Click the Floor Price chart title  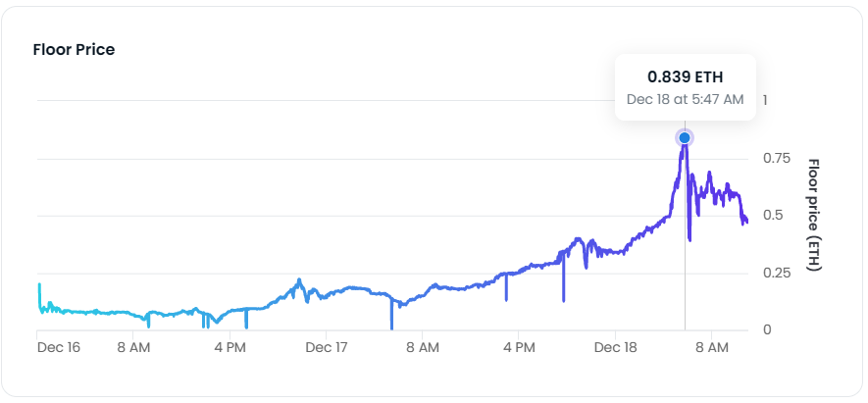pyautogui.click(x=74, y=50)
